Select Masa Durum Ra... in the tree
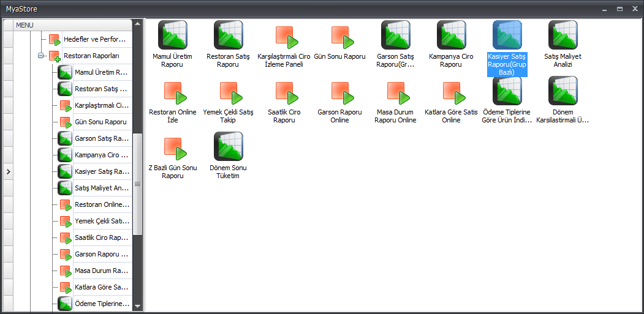This screenshot has height=314, width=644. tap(102, 271)
